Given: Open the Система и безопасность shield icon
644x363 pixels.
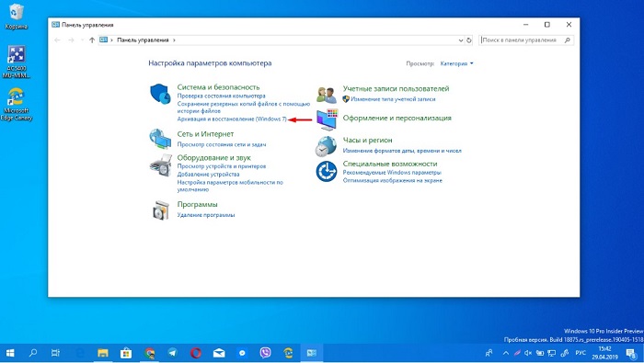Looking at the screenshot, I should (x=160, y=94).
